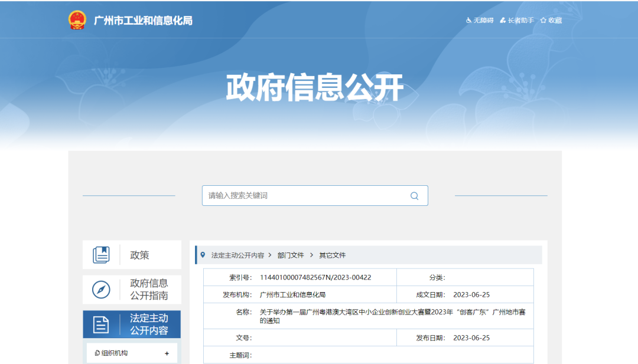Click 发布机构 value 广州市工业和信息化局
This screenshot has width=638, height=364.
click(x=292, y=294)
